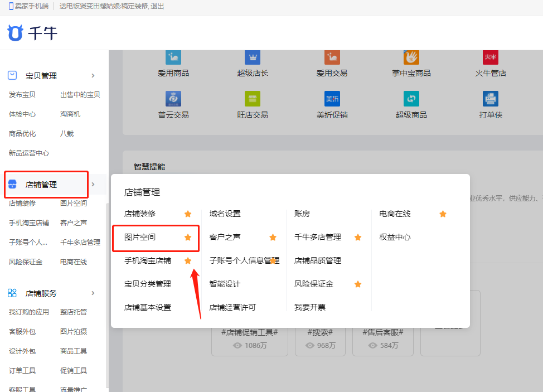Click 发布宝贝 in the sidebar
Image resolution: width=543 pixels, height=392 pixels.
22,95
